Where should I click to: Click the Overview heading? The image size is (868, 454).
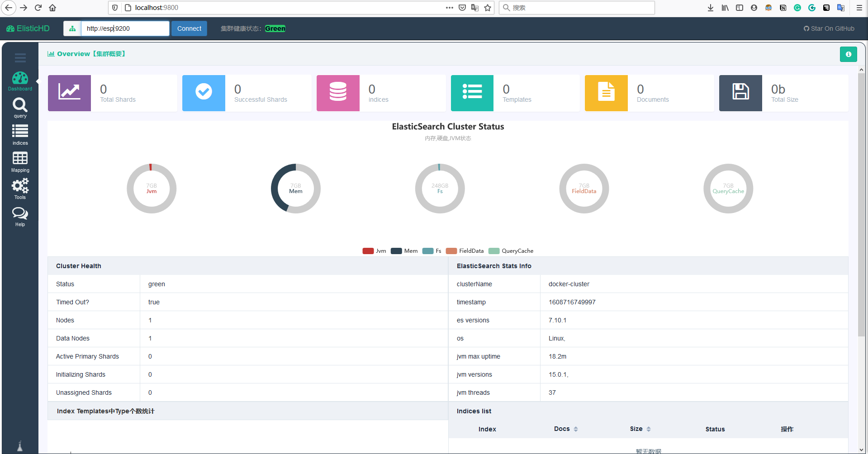coord(86,54)
